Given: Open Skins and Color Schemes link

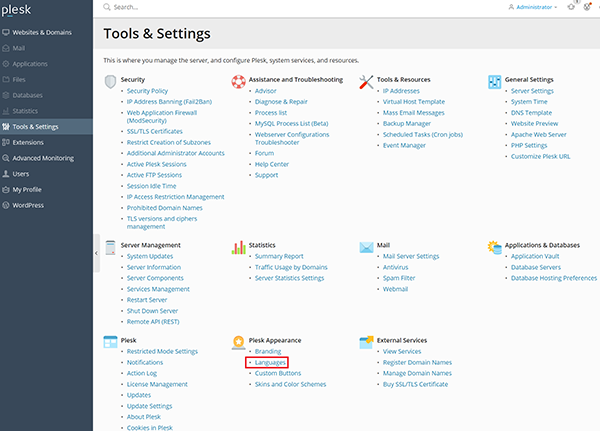Looking at the screenshot, I should click(290, 384).
